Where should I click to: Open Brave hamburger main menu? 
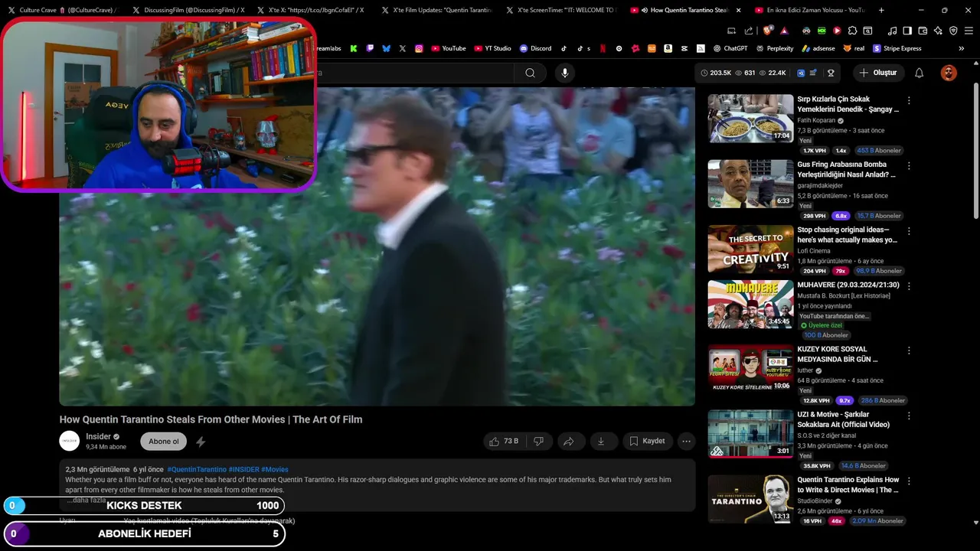coord(969,31)
